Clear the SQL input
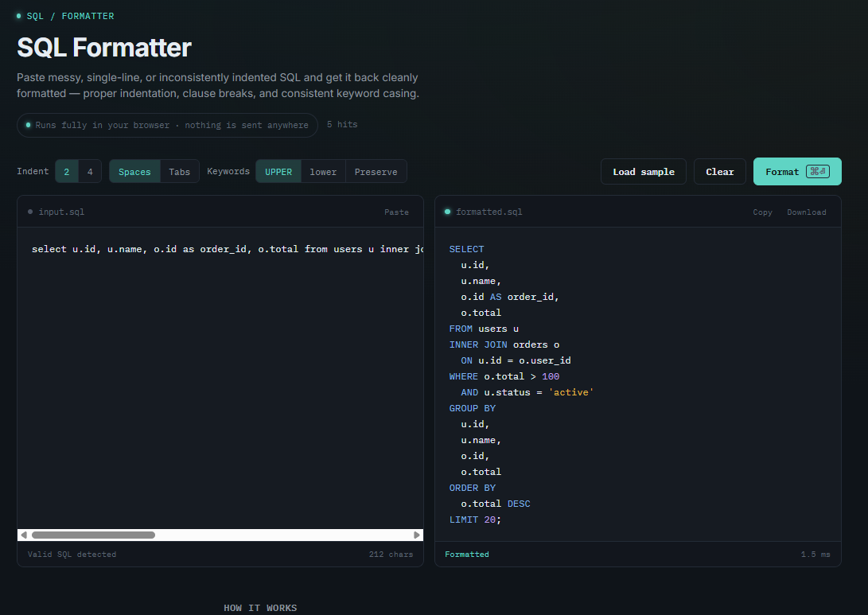The width and height of the screenshot is (868, 615). pyautogui.click(x=720, y=172)
